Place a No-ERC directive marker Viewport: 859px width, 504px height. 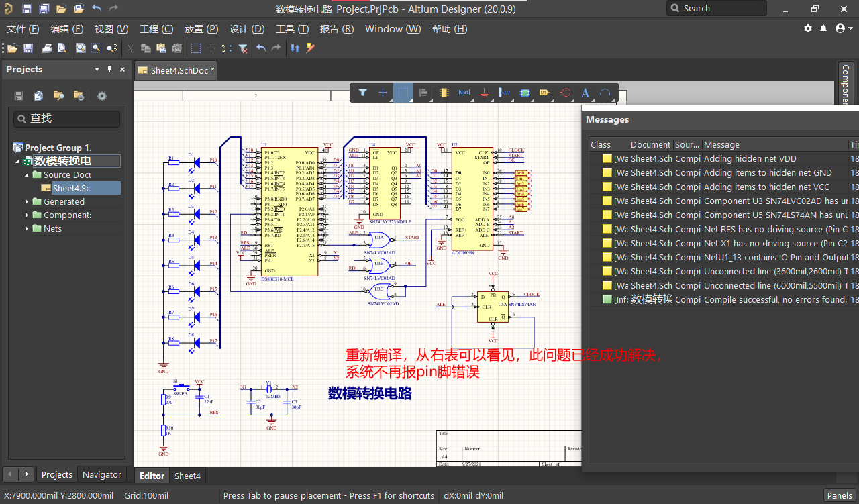(566, 93)
